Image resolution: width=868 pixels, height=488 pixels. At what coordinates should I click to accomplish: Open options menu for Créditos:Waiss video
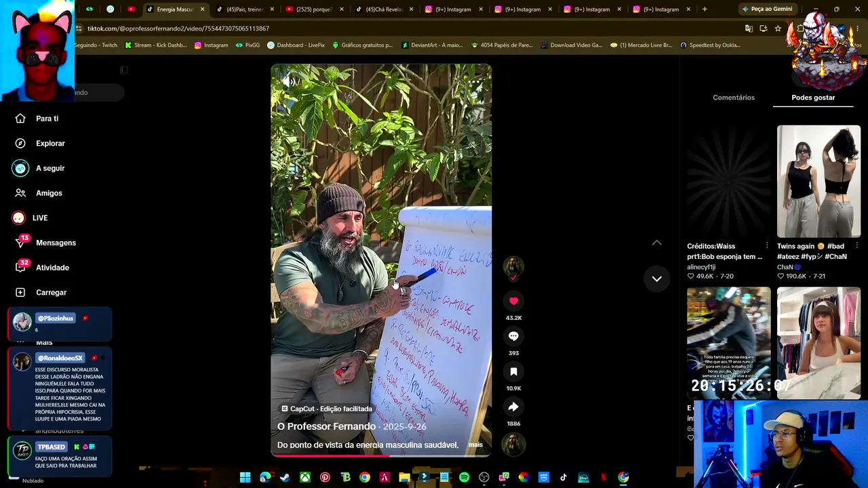pyautogui.click(x=767, y=246)
